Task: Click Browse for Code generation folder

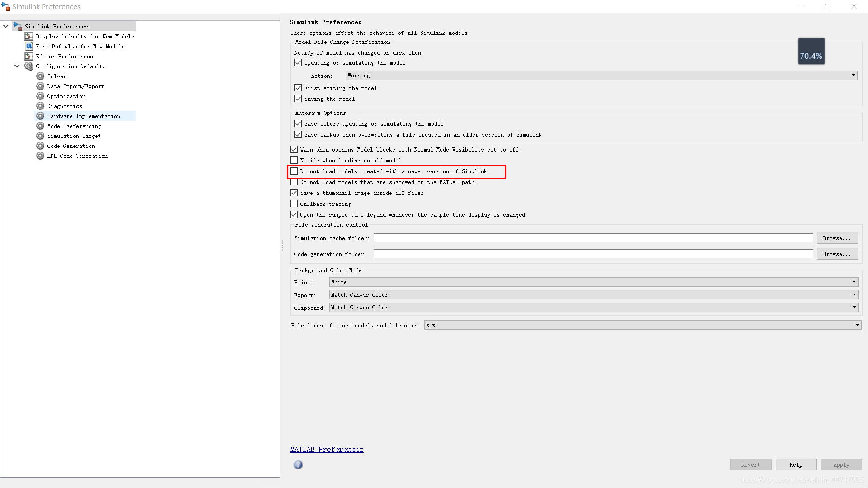Action: [837, 254]
